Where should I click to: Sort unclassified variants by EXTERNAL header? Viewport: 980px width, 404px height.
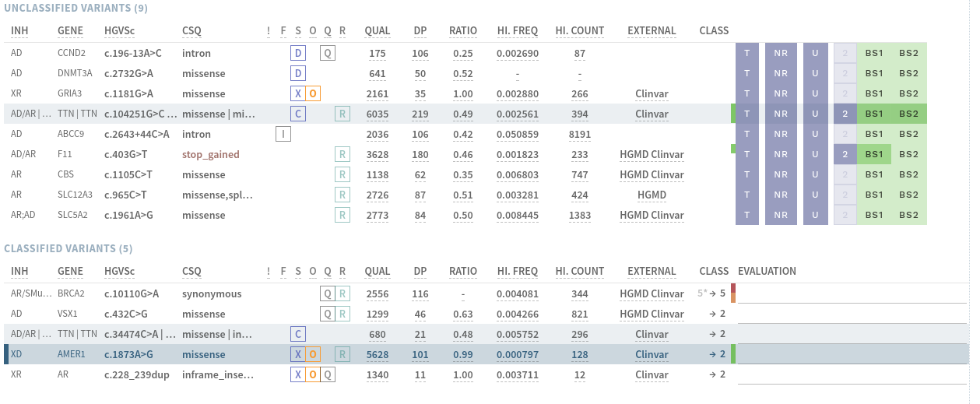[652, 31]
